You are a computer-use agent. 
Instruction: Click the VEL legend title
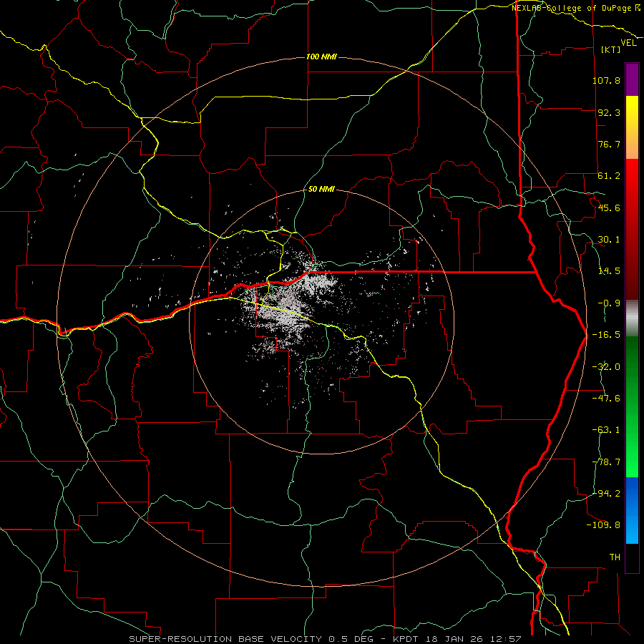pyautogui.click(x=628, y=43)
